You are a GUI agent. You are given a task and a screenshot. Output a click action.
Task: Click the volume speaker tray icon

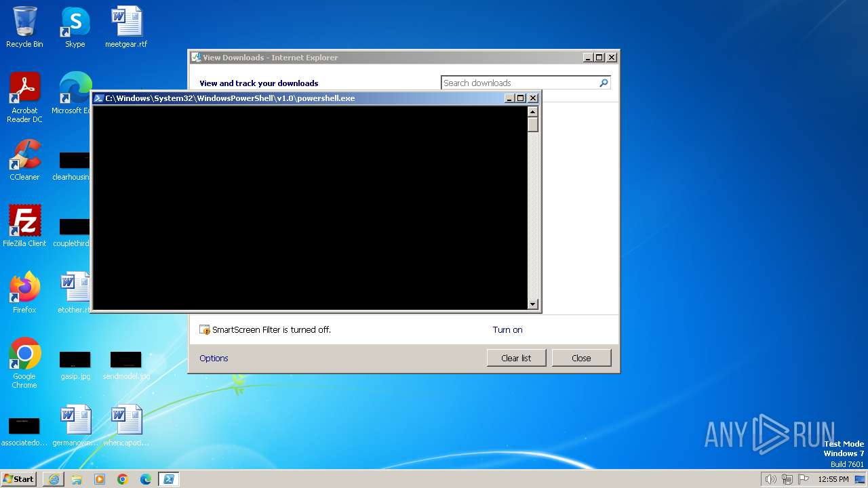[770, 479]
